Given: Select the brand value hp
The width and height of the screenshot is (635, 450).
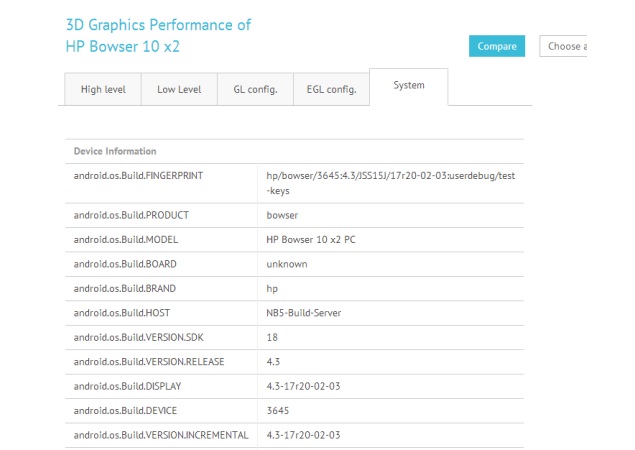Looking at the screenshot, I should [272, 289].
